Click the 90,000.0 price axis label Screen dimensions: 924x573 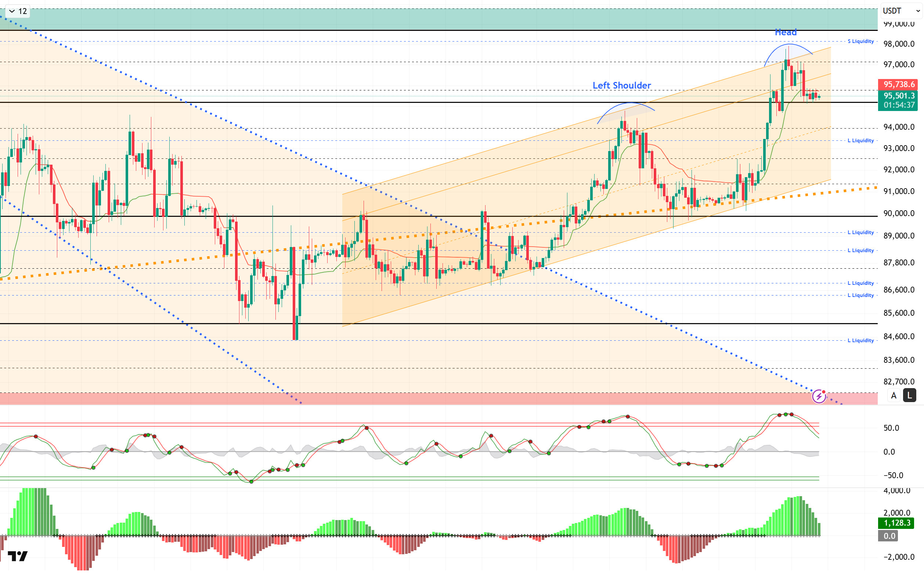899,214
